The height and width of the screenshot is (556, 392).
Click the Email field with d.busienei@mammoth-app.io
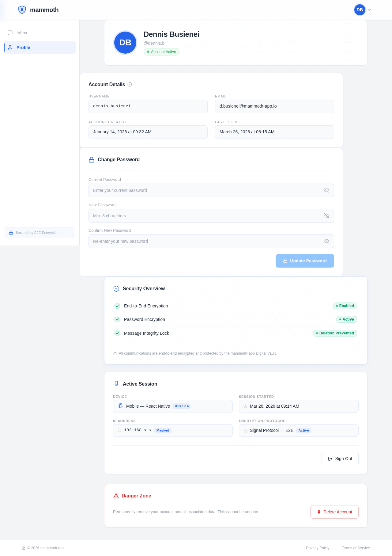[274, 106]
